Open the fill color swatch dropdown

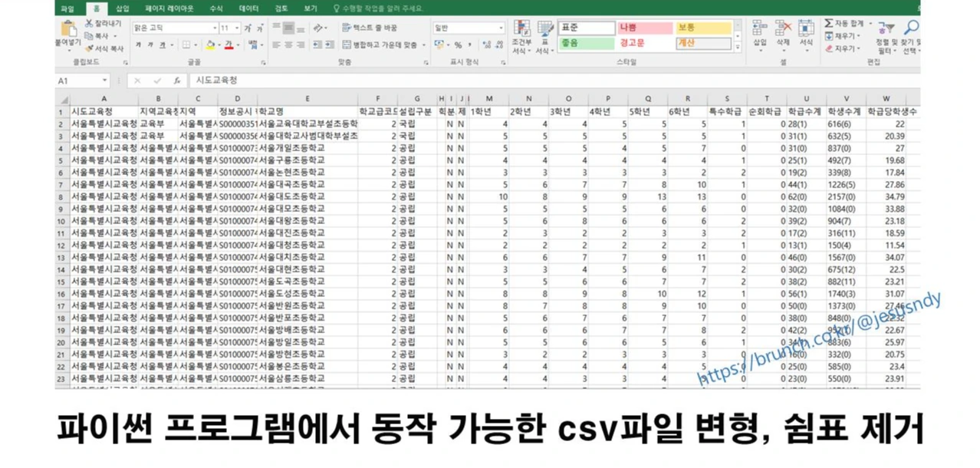tap(219, 45)
